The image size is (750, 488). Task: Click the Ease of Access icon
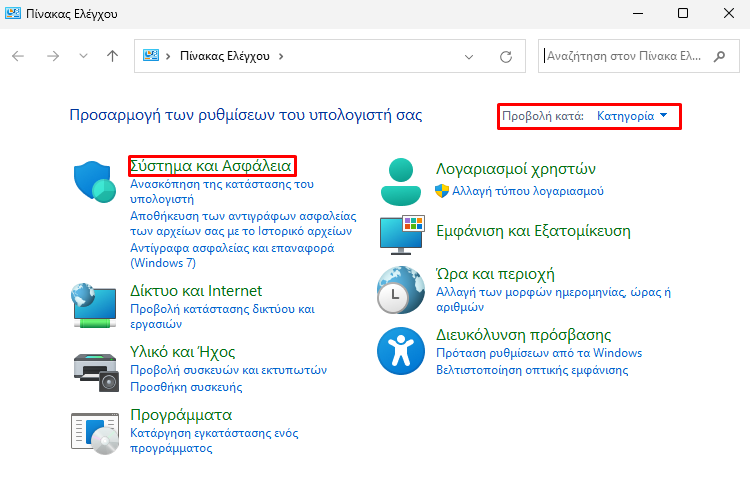click(x=401, y=351)
